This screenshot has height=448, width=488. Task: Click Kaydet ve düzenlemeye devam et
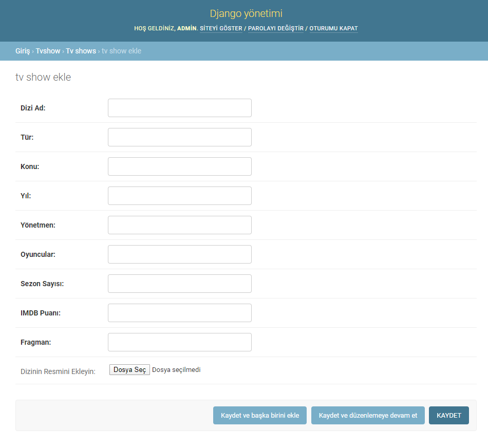(x=368, y=415)
